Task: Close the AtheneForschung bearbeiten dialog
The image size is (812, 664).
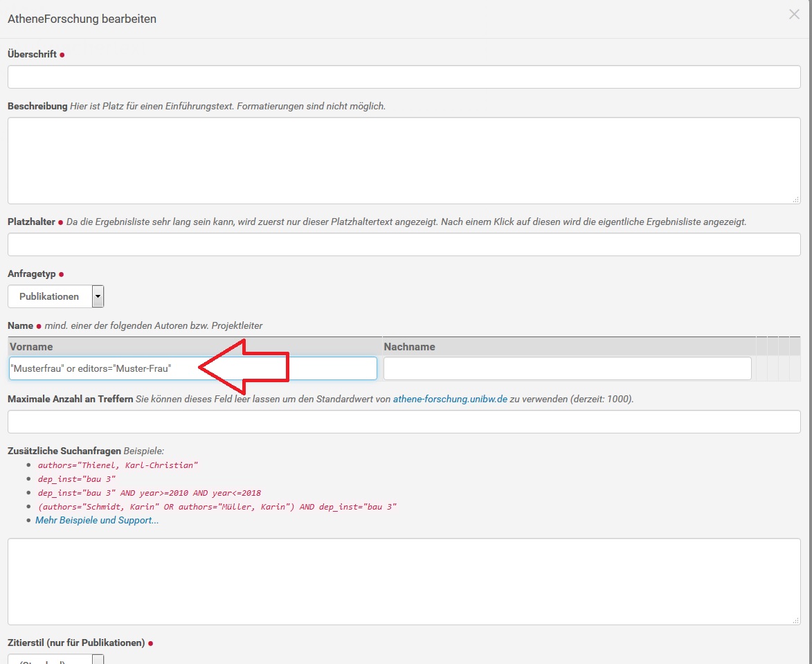Action: click(x=794, y=15)
